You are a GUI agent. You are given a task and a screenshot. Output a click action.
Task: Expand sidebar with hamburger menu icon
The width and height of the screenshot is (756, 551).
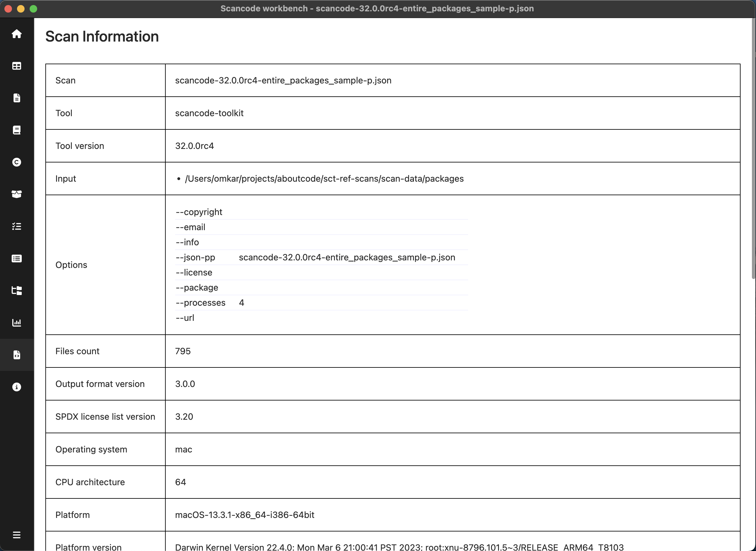pyautogui.click(x=17, y=535)
